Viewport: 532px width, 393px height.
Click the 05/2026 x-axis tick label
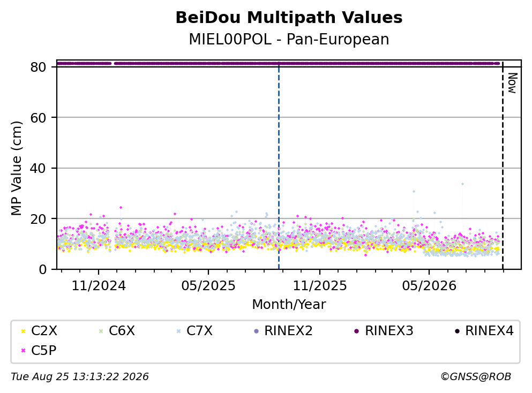[x=429, y=286]
